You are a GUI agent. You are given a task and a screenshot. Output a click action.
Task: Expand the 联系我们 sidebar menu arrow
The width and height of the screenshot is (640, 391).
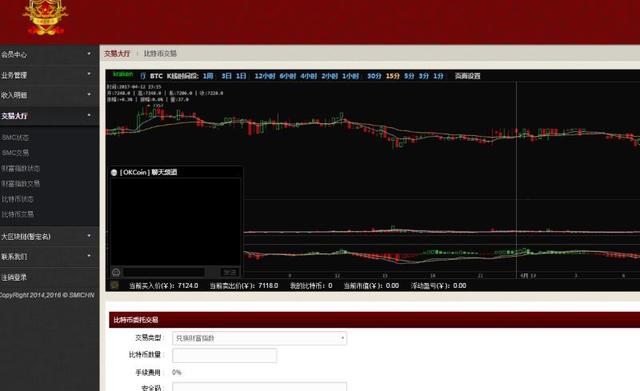89,256
